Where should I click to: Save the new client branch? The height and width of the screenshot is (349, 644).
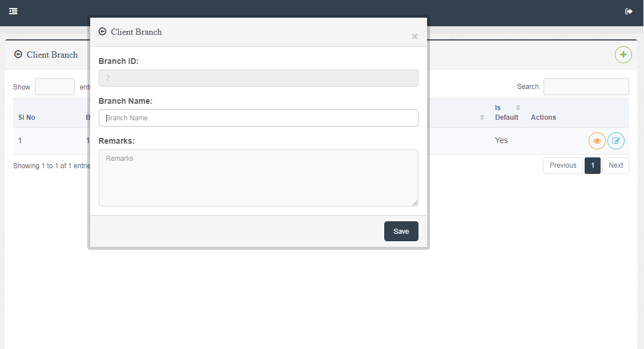(x=401, y=231)
